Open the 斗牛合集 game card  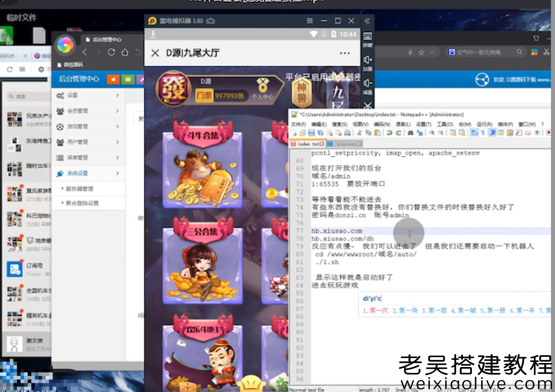[202, 169]
